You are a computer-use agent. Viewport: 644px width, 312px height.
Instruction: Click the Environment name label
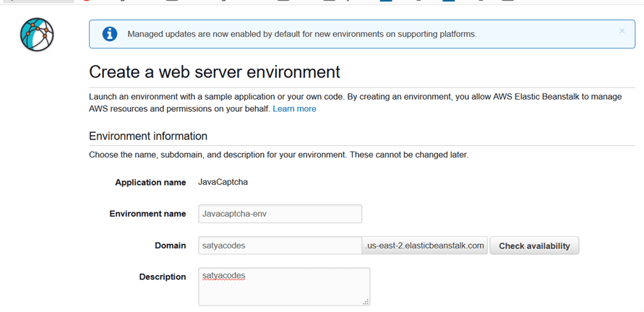[147, 214]
